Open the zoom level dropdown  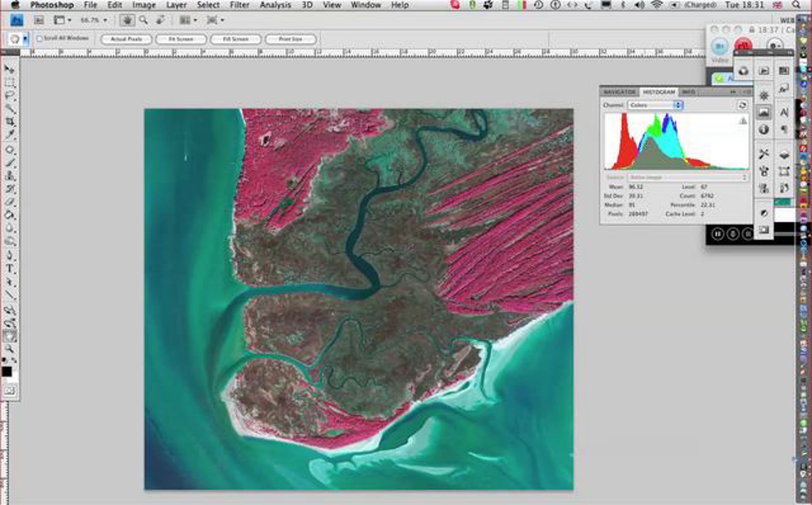click(105, 20)
